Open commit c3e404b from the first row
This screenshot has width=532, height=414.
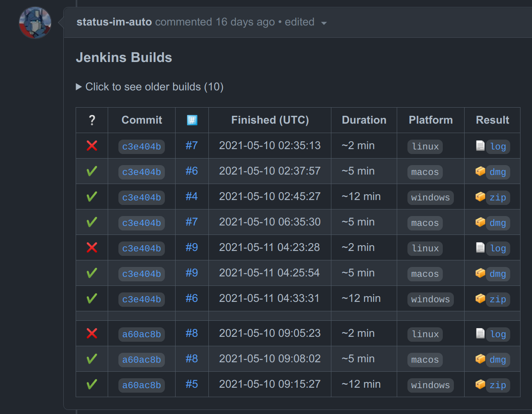[141, 147]
